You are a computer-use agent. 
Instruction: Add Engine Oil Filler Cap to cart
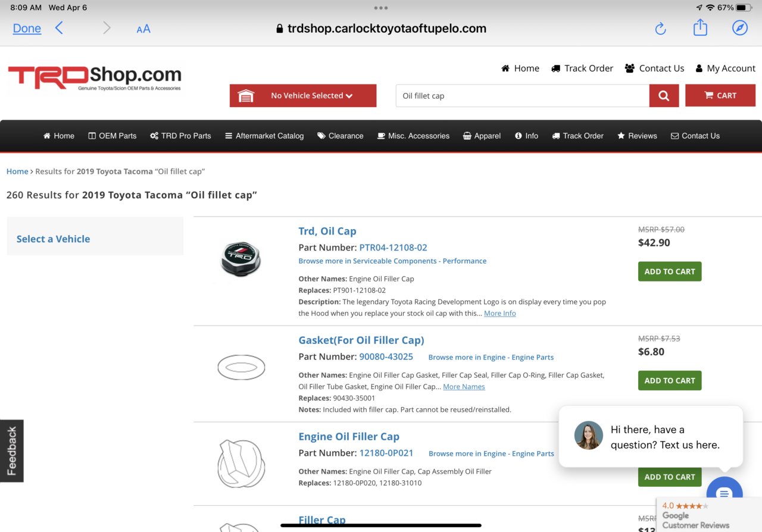click(670, 477)
